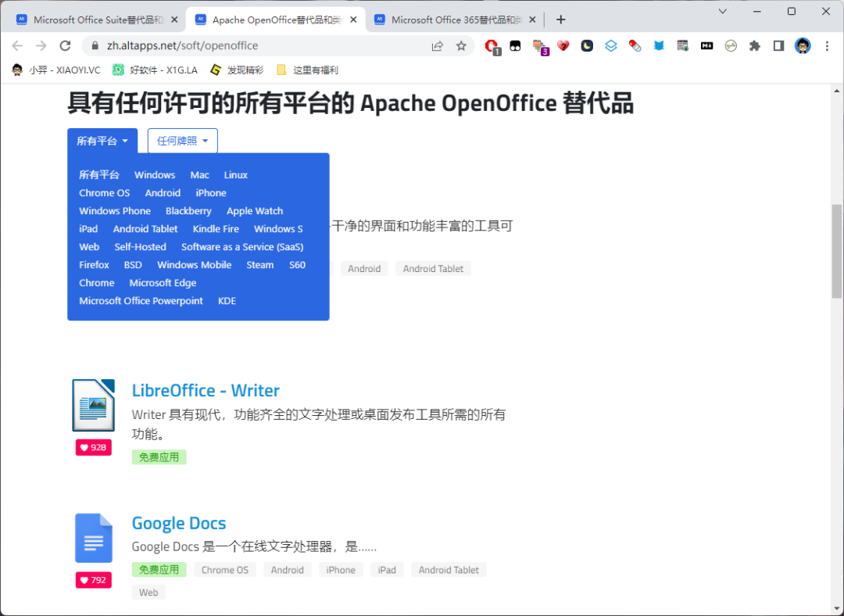Image resolution: width=844 pixels, height=616 pixels.
Task: Close the Apache OpenOffice tab
Action: pyautogui.click(x=353, y=20)
